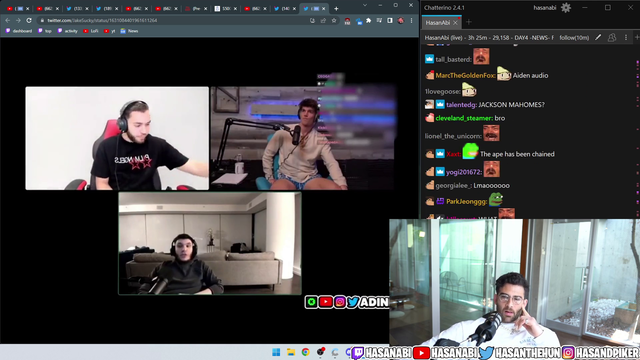This screenshot has height=360, width=640.
Task: Click the share page icon in address bar
Action: [323, 20]
